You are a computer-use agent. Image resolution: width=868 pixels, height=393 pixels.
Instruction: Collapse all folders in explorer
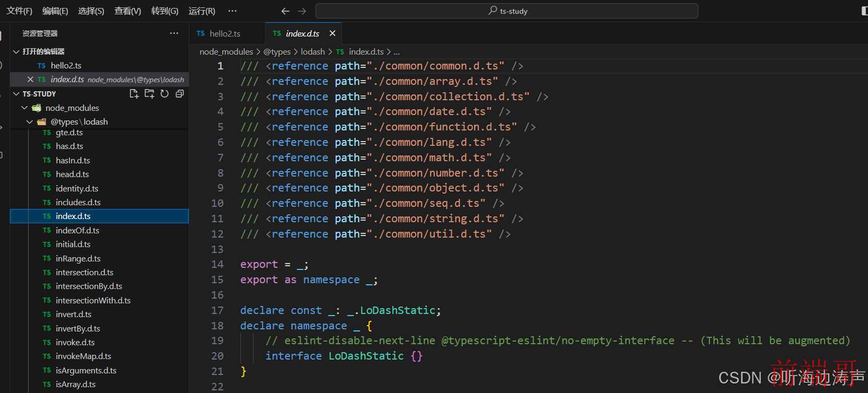pyautogui.click(x=180, y=93)
